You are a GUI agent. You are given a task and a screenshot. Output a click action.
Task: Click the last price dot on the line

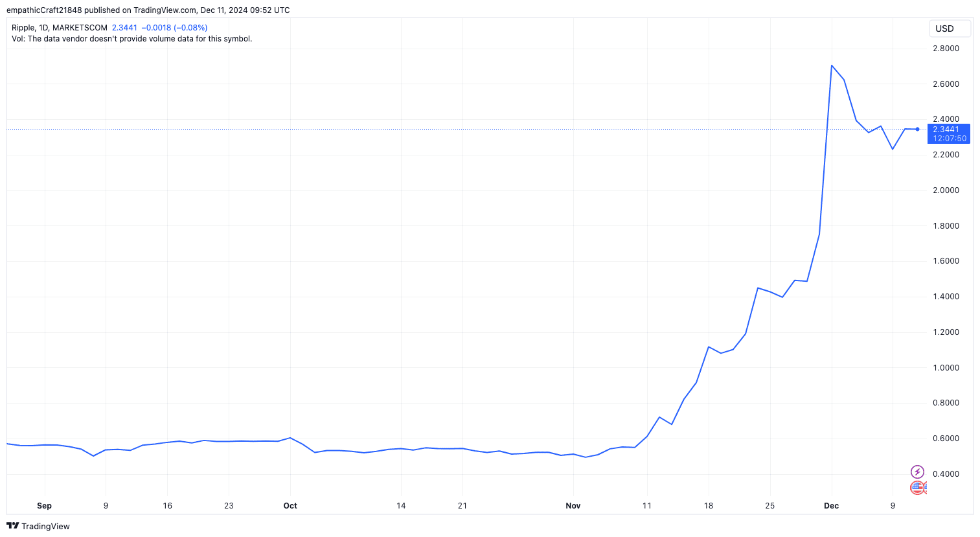click(x=917, y=130)
